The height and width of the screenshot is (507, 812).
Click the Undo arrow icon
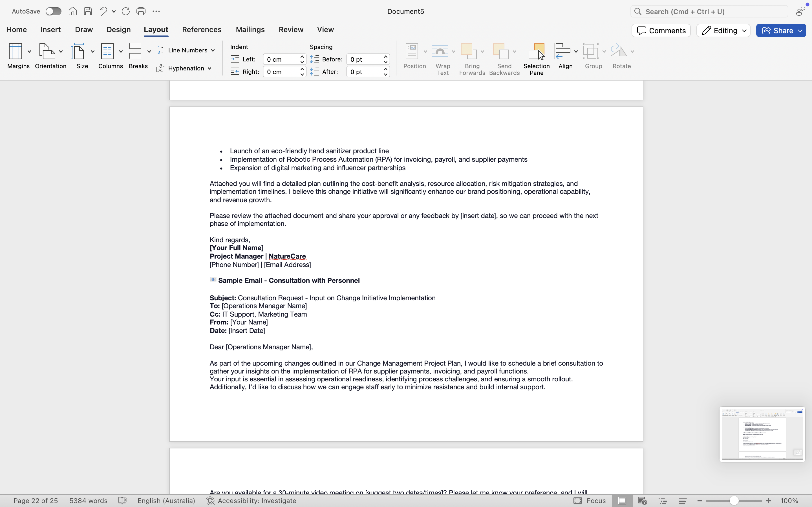click(103, 11)
